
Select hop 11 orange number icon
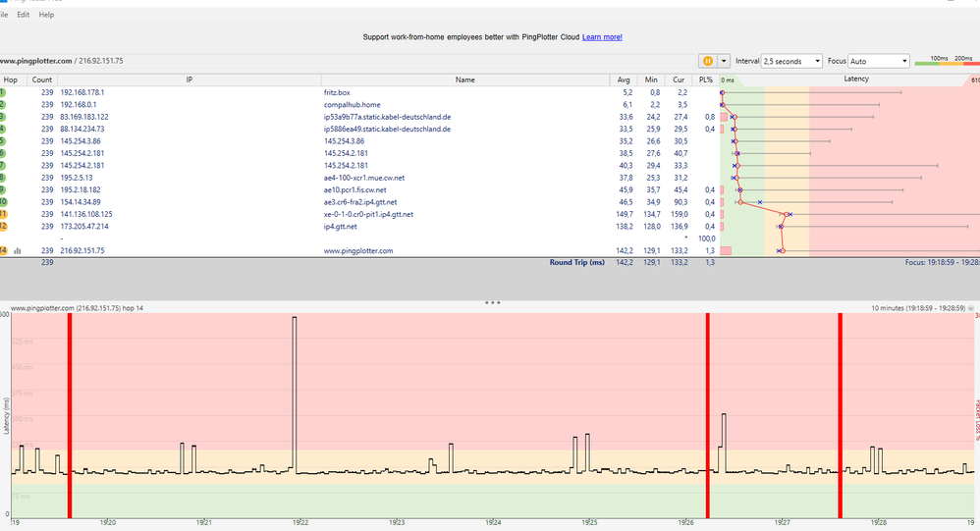click(x=3, y=214)
